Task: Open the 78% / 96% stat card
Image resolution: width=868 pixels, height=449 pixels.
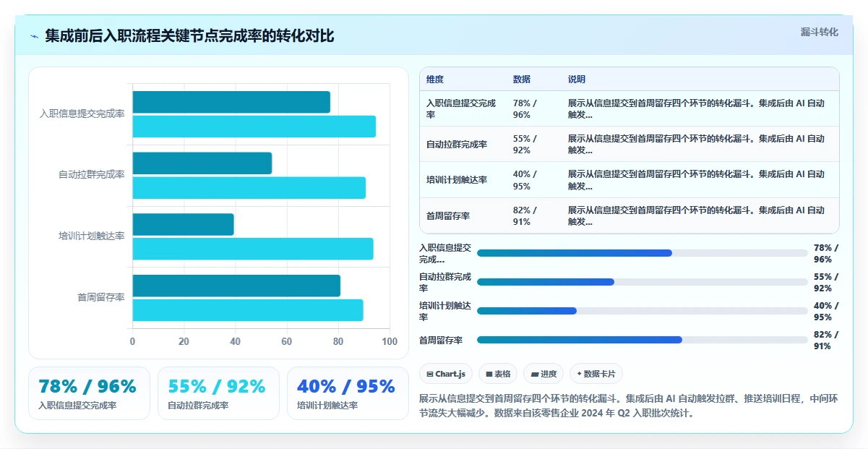Action: point(89,393)
